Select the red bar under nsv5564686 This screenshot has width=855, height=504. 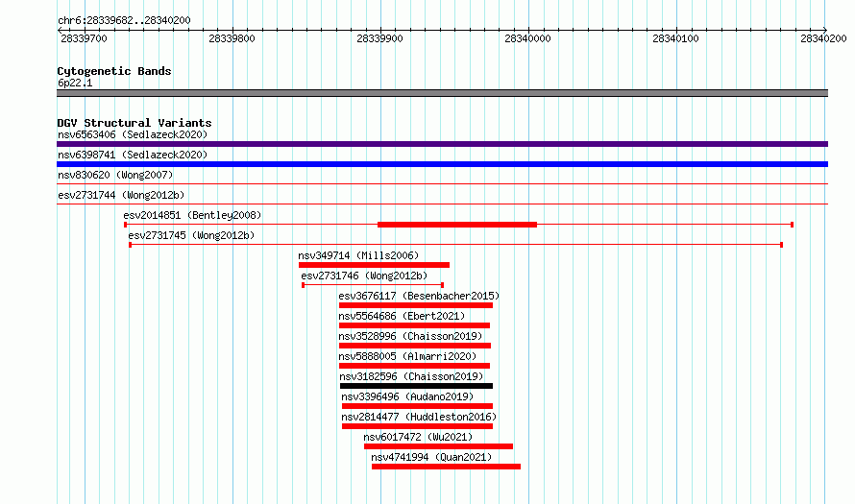(414, 325)
